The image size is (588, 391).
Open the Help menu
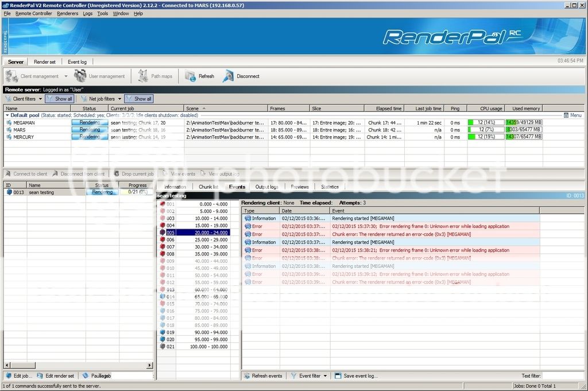pos(138,14)
